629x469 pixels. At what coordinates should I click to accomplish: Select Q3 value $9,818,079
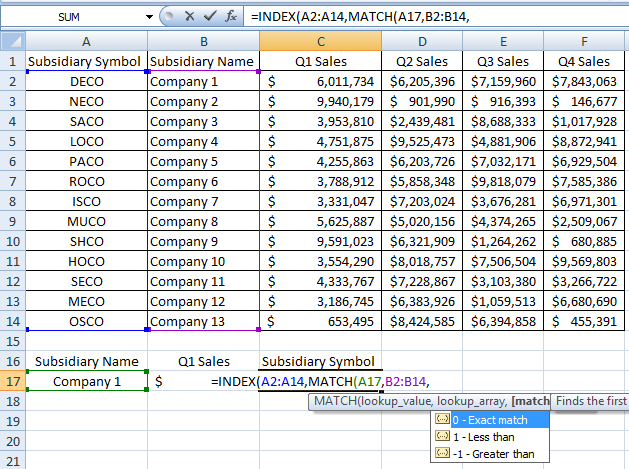point(503,182)
